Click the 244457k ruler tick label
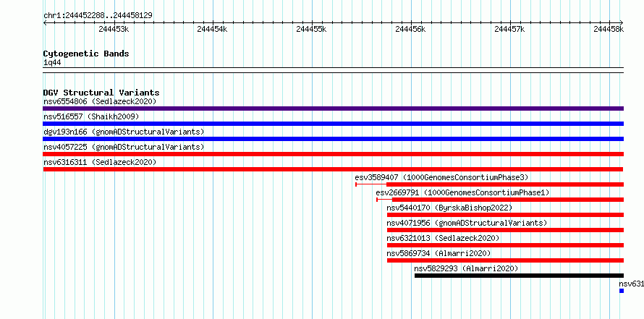Image resolution: width=644 pixels, height=319 pixels. [x=509, y=29]
